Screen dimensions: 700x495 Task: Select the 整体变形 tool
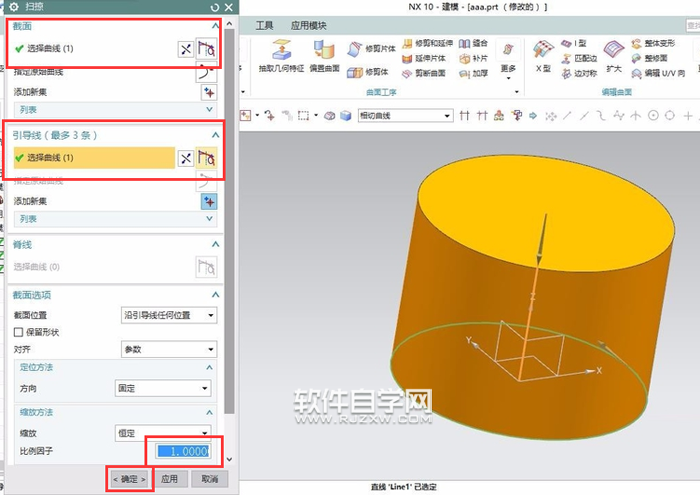coord(653,43)
